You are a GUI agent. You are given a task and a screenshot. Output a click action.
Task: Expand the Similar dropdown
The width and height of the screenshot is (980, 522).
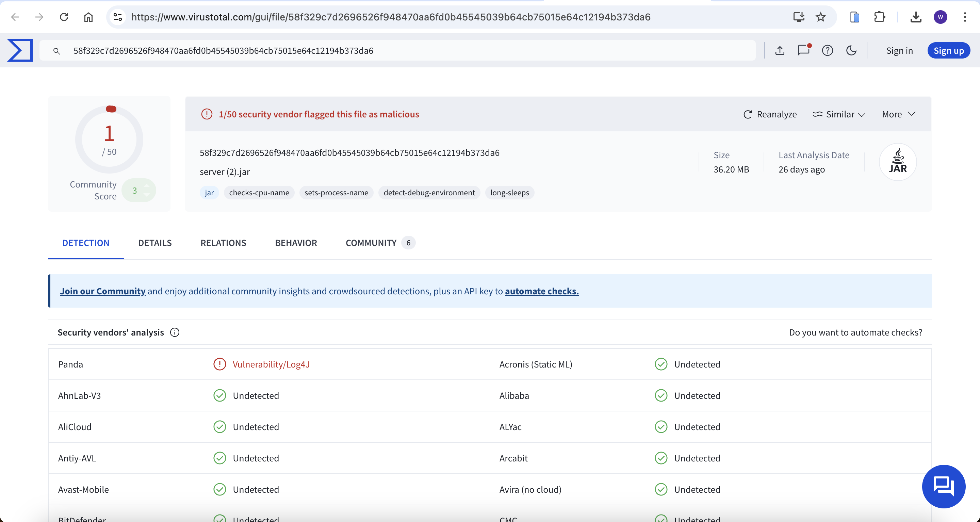(839, 114)
